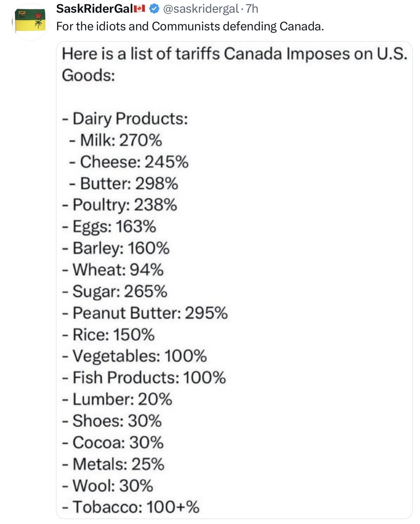Image resolution: width=420 pixels, height=524 pixels.
Task: Open the SaskRiderGal display name link
Action: (x=95, y=9)
